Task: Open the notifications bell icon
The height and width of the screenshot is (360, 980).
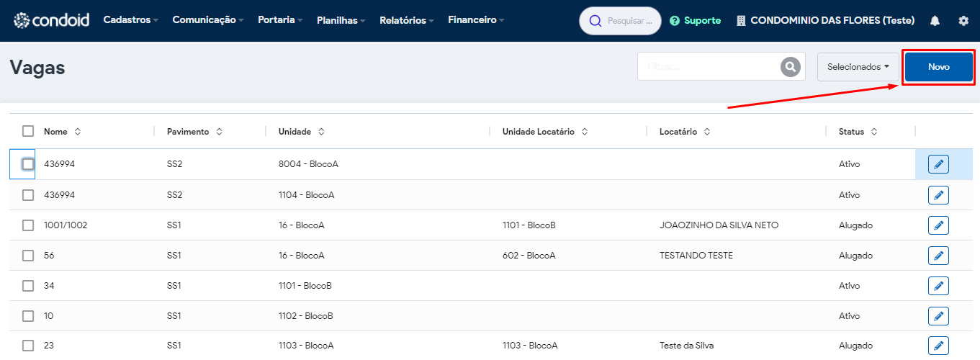Action: coord(935,21)
